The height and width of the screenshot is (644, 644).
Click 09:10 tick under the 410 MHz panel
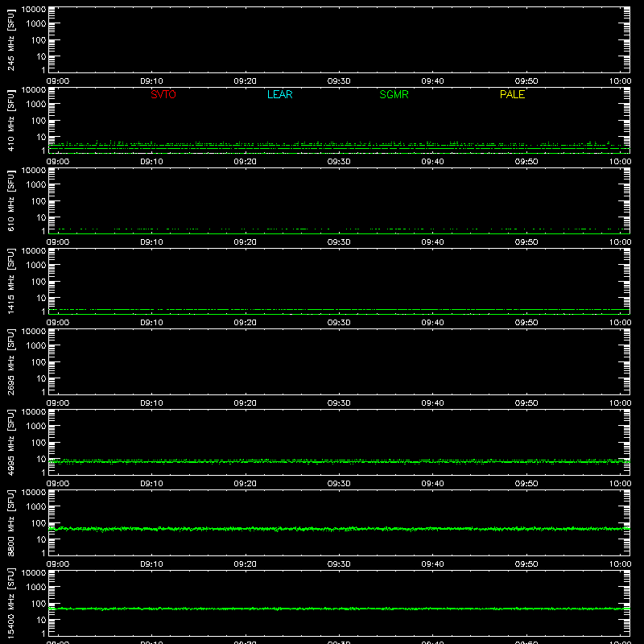pyautogui.click(x=151, y=162)
